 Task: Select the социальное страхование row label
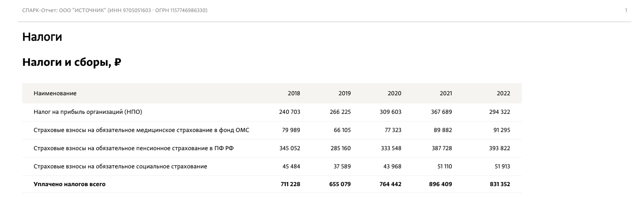[120, 166]
